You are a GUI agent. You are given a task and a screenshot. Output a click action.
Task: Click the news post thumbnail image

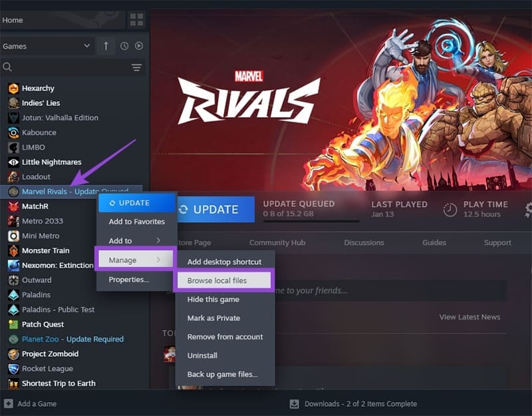[170, 354]
